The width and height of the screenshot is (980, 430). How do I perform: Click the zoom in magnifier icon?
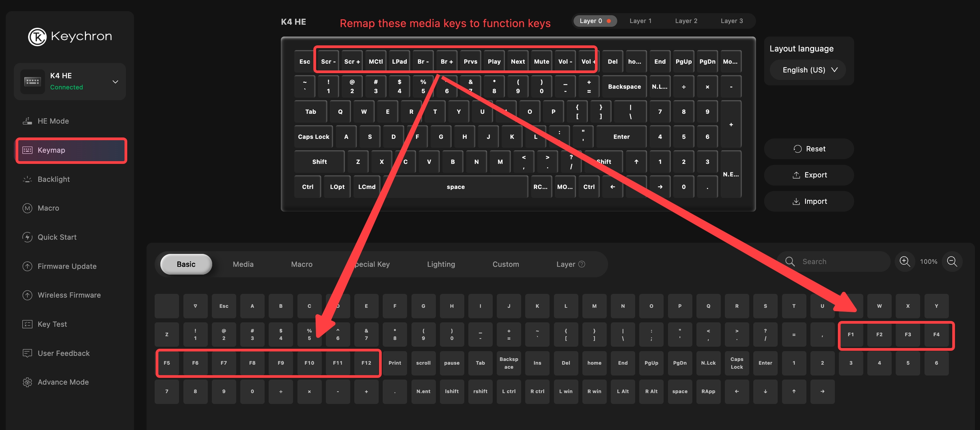(x=904, y=261)
